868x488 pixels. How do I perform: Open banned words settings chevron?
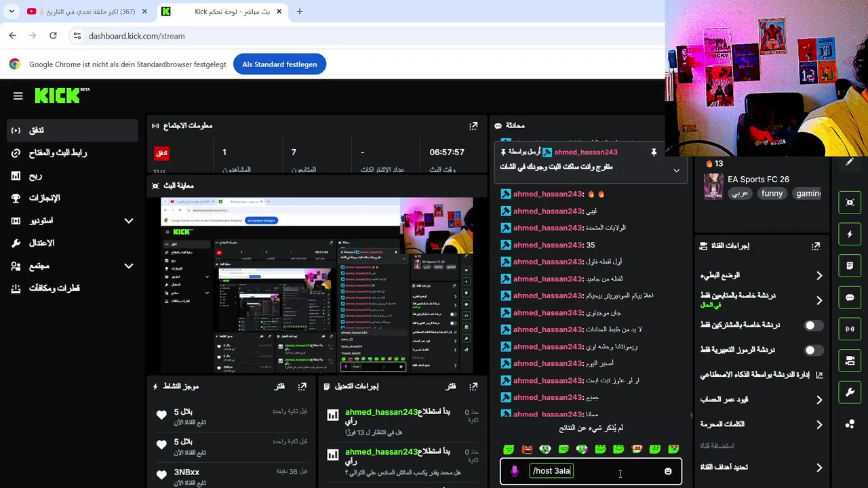pos(819,425)
